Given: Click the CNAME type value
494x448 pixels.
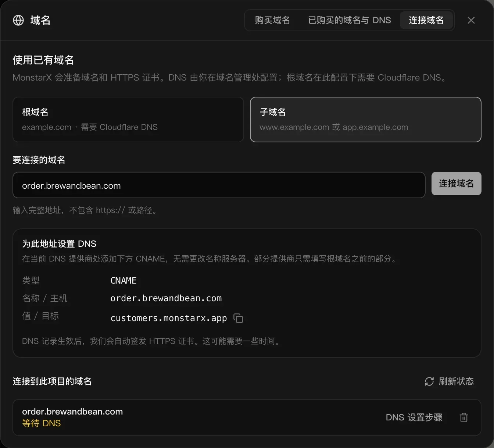Looking at the screenshot, I should 124,281.
